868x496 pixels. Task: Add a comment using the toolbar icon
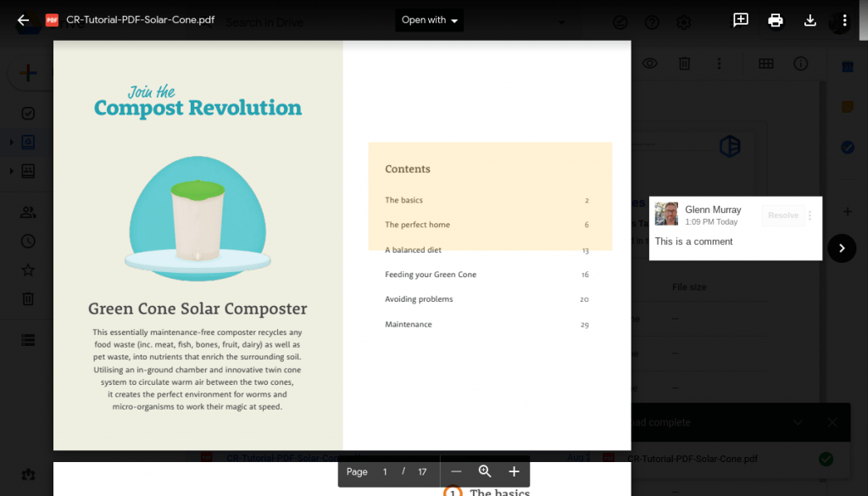[x=740, y=20]
